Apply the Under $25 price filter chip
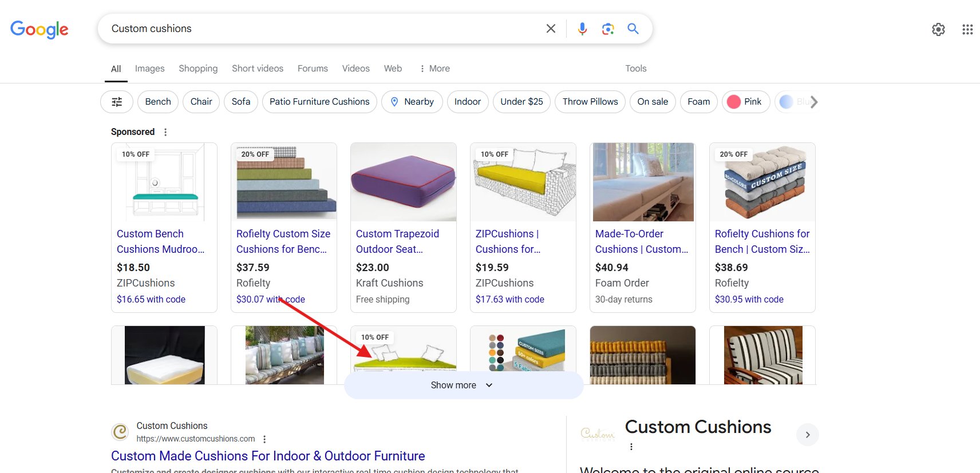This screenshot has height=473, width=980. click(x=521, y=102)
